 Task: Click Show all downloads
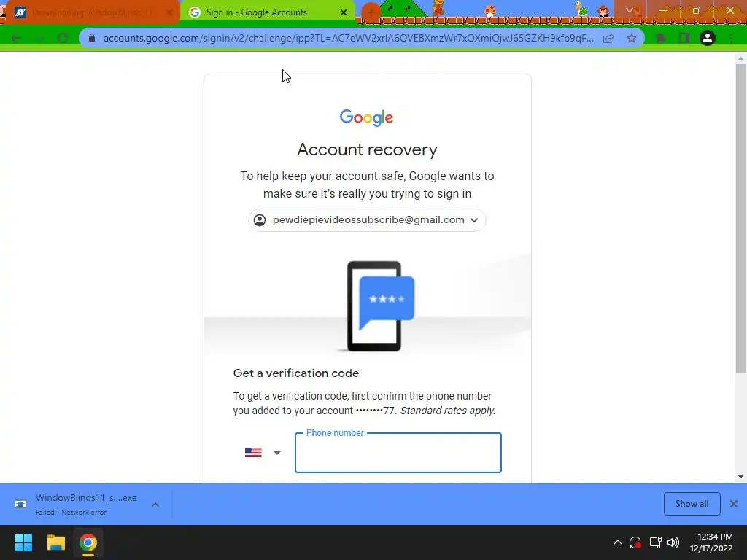tap(692, 504)
